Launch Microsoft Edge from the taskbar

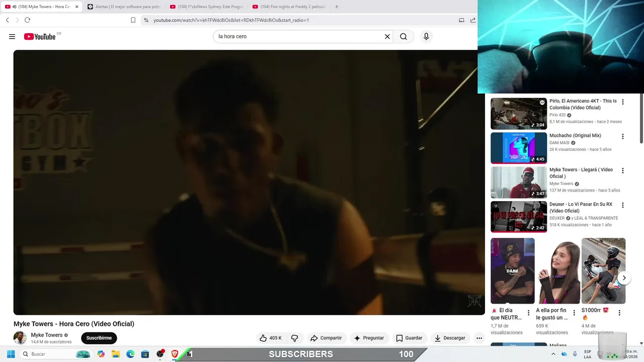(x=130, y=354)
